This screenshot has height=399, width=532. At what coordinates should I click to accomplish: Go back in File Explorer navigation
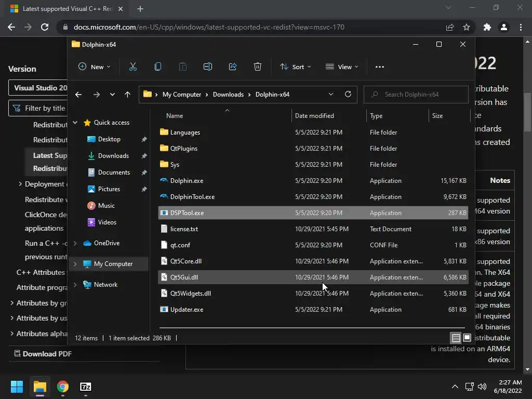(78, 95)
